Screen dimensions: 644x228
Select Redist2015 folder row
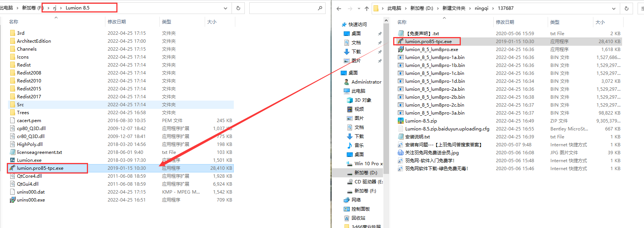(121, 88)
